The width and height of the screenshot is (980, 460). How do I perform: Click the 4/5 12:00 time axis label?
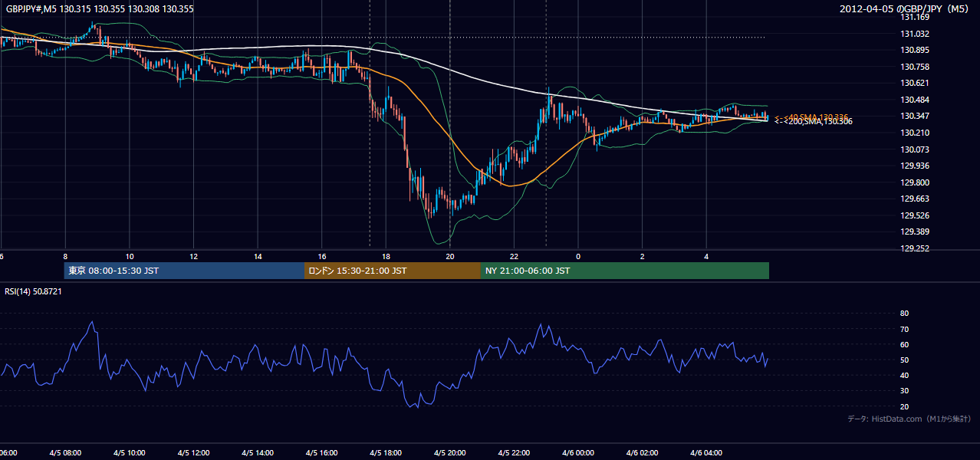193,453
